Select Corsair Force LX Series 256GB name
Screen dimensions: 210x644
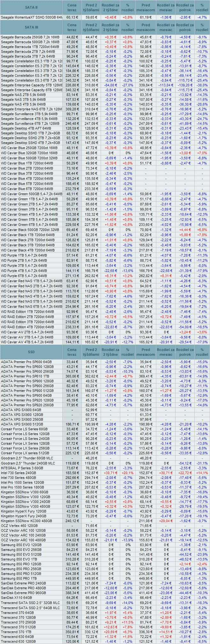(25, 448)
